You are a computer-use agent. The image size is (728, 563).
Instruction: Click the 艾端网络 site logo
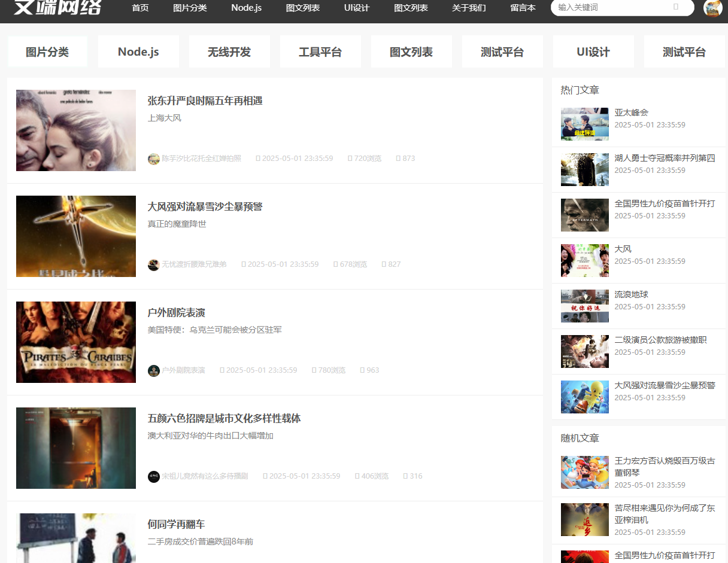pyautogui.click(x=58, y=7)
